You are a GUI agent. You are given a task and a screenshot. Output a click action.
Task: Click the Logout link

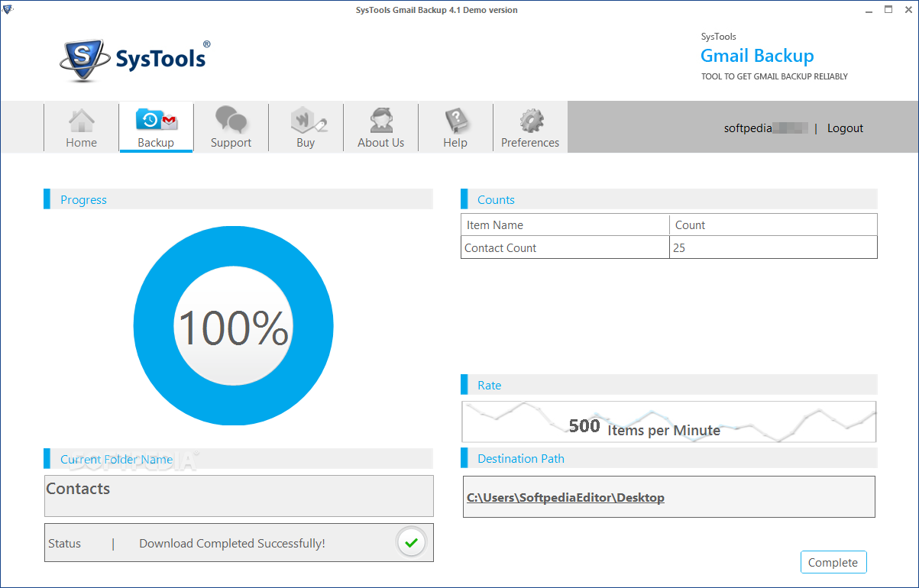(845, 128)
